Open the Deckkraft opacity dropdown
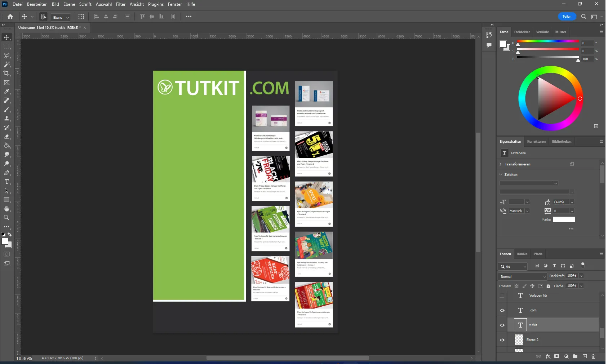 (x=581, y=276)
